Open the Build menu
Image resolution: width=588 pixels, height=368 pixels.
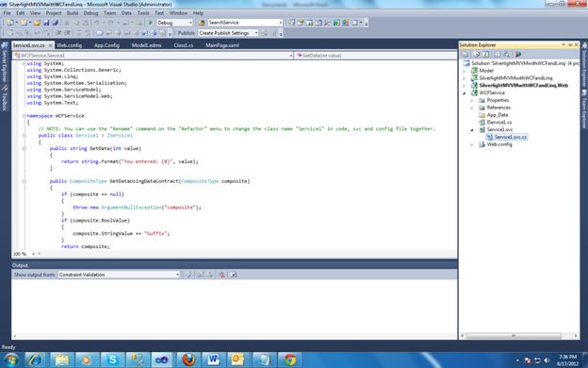point(73,13)
